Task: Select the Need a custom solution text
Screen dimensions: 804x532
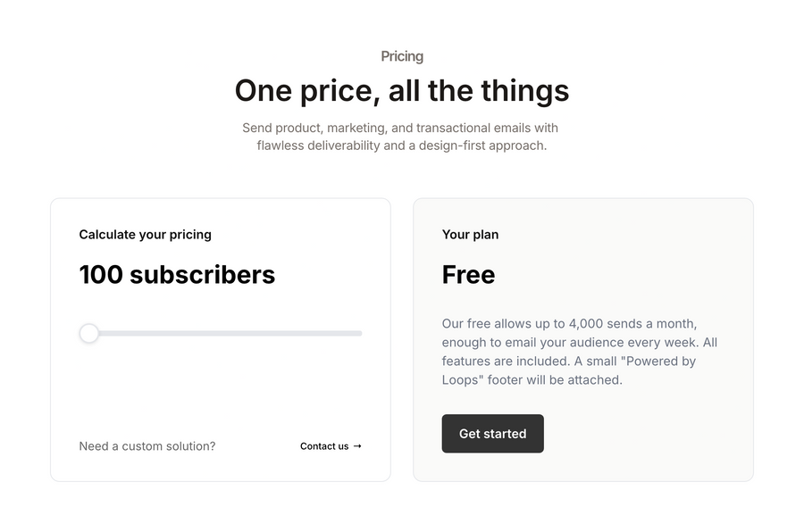Action: [x=147, y=446]
